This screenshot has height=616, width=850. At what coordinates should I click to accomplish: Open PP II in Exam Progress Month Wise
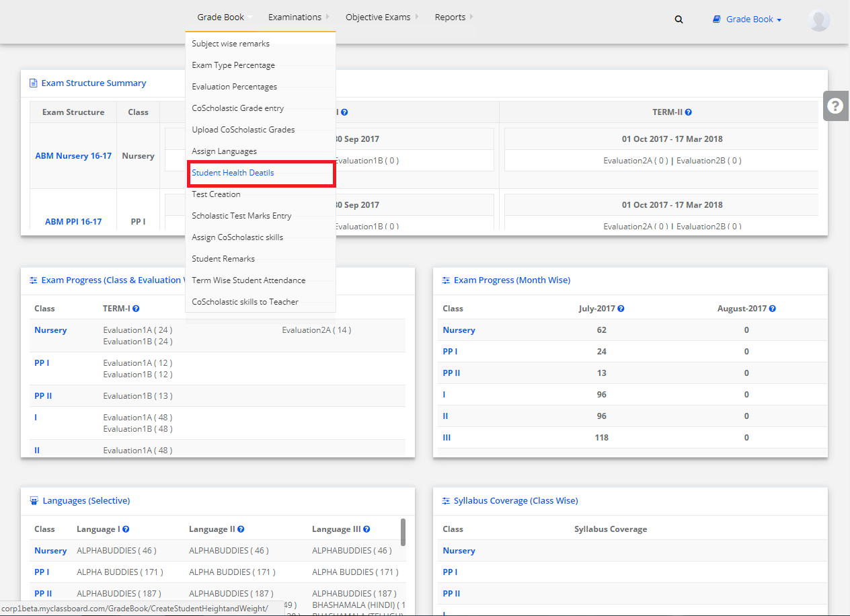point(451,373)
